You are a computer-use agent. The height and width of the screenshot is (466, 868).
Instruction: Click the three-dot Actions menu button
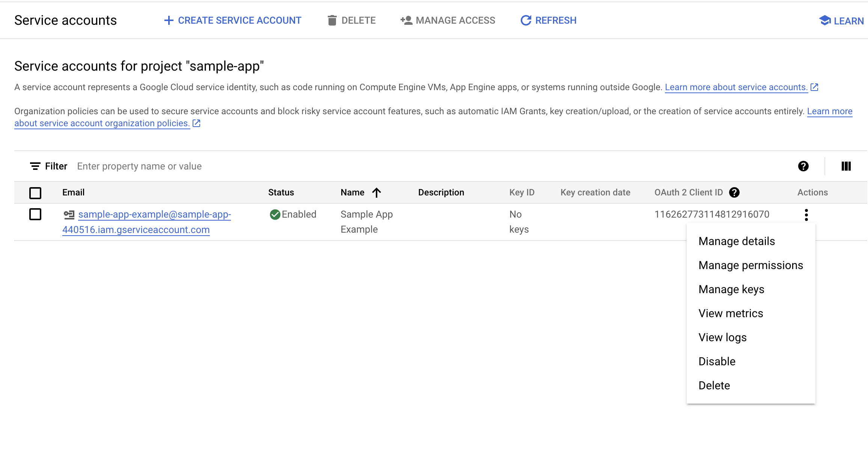(x=806, y=215)
